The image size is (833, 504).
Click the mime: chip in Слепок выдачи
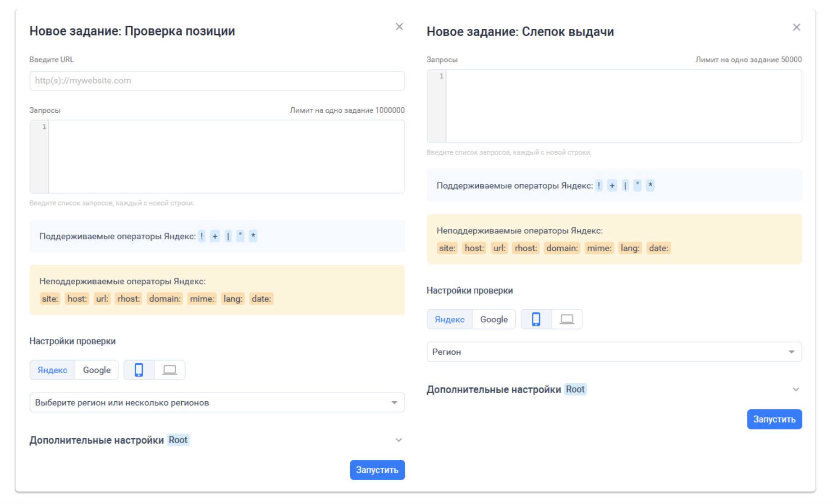click(599, 248)
